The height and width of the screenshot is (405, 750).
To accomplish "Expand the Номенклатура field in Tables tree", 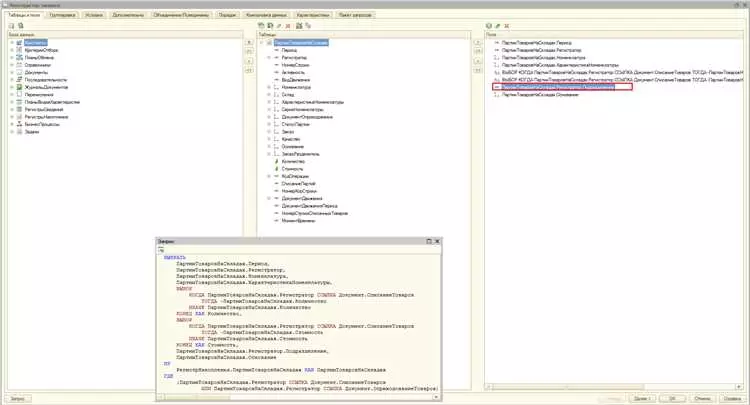I will [x=269, y=88].
